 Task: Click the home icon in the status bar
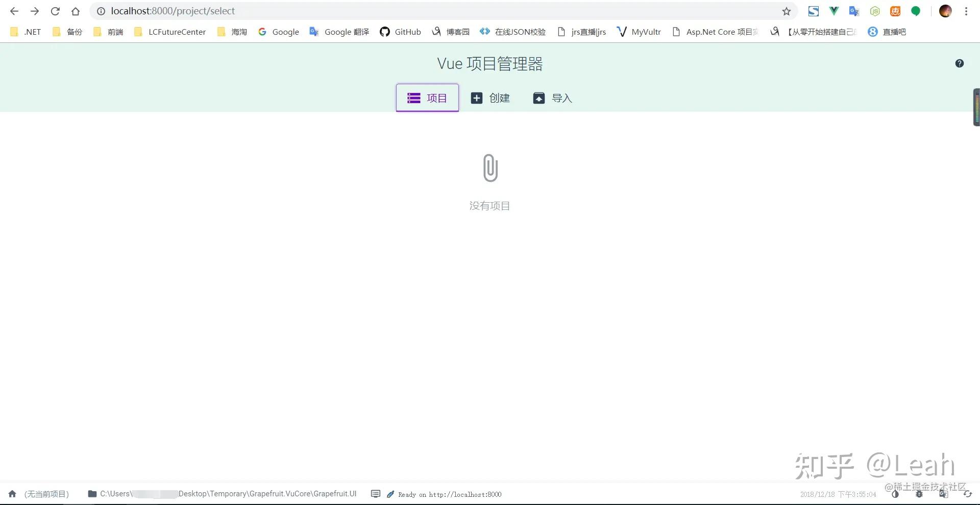pyautogui.click(x=12, y=494)
